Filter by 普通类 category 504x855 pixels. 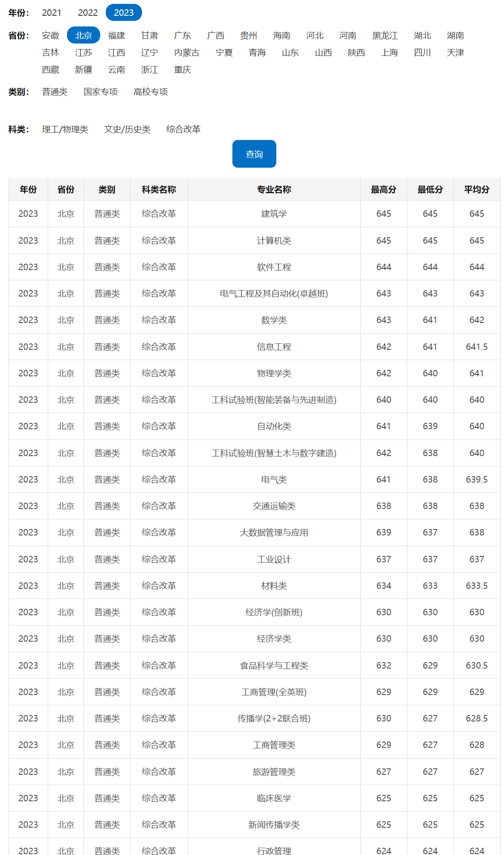tap(55, 92)
